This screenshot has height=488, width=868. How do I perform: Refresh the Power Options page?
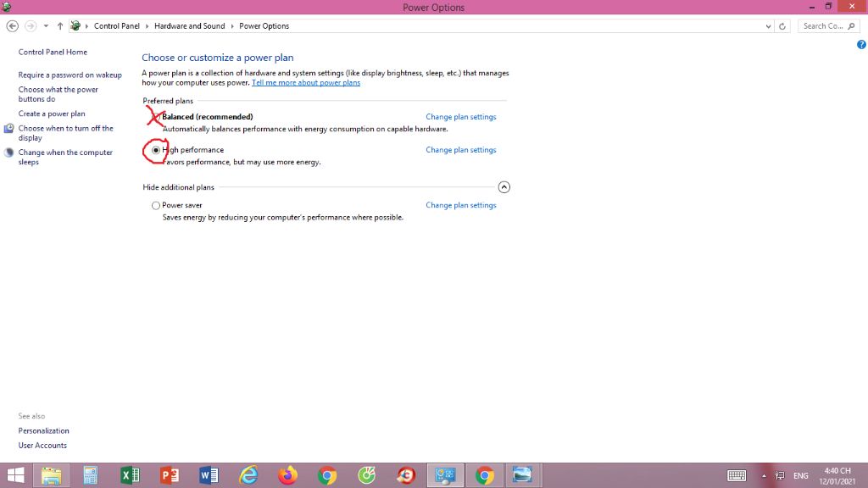(782, 26)
